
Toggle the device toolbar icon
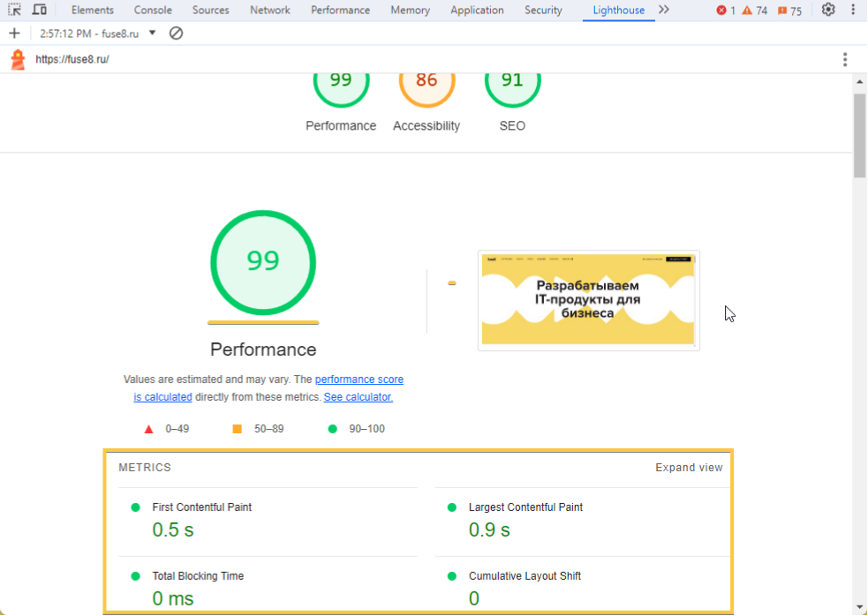coord(40,10)
